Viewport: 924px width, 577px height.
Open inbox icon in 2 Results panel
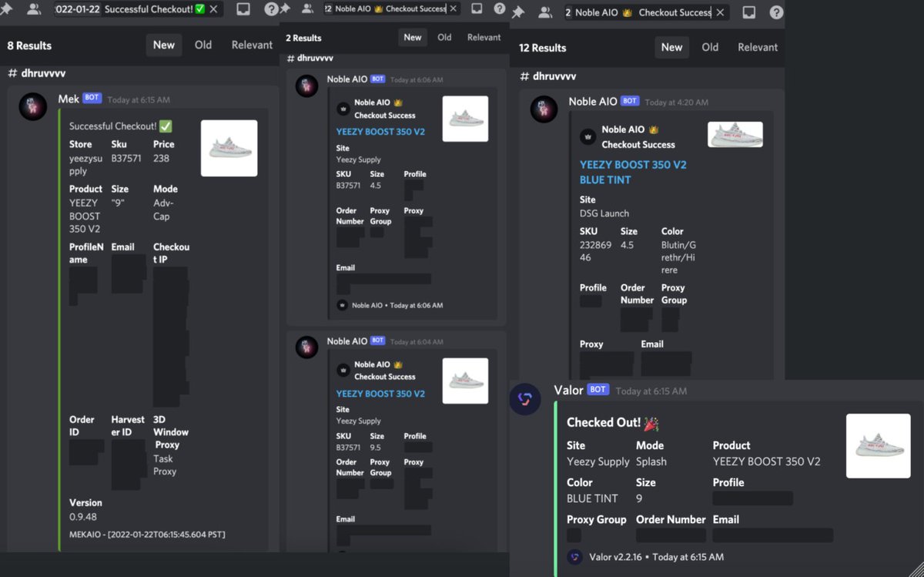[477, 8]
